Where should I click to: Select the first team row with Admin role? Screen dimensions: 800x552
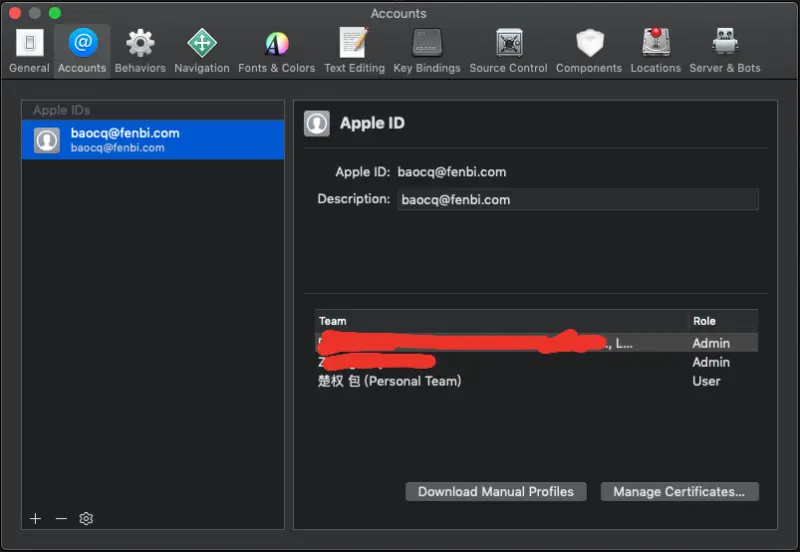pyautogui.click(x=536, y=343)
